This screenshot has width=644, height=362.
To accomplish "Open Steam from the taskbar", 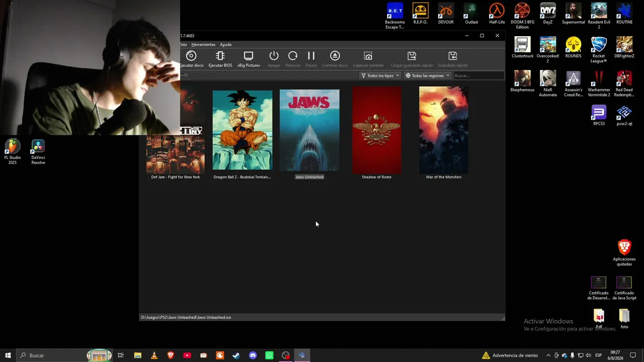I will (x=236, y=355).
